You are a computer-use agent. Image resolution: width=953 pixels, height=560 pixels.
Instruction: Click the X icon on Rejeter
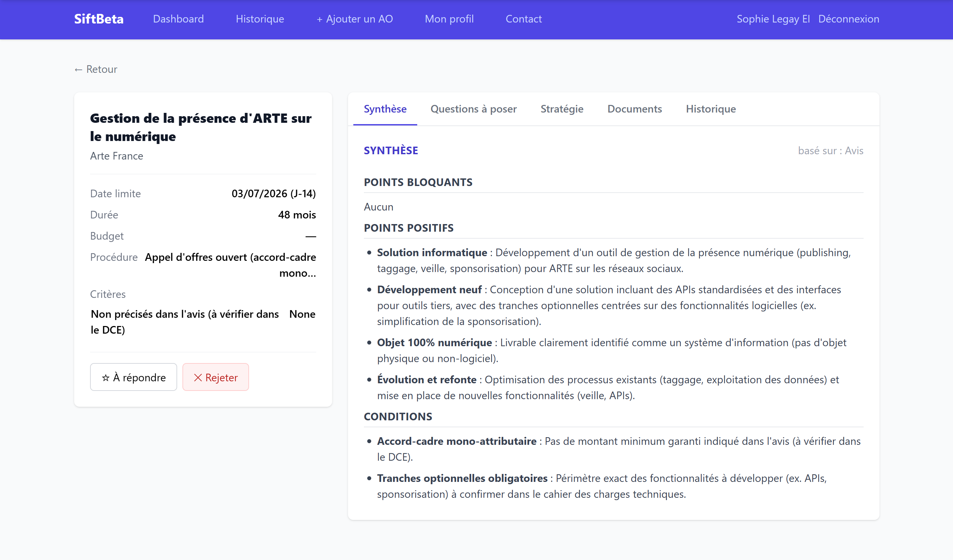click(198, 378)
